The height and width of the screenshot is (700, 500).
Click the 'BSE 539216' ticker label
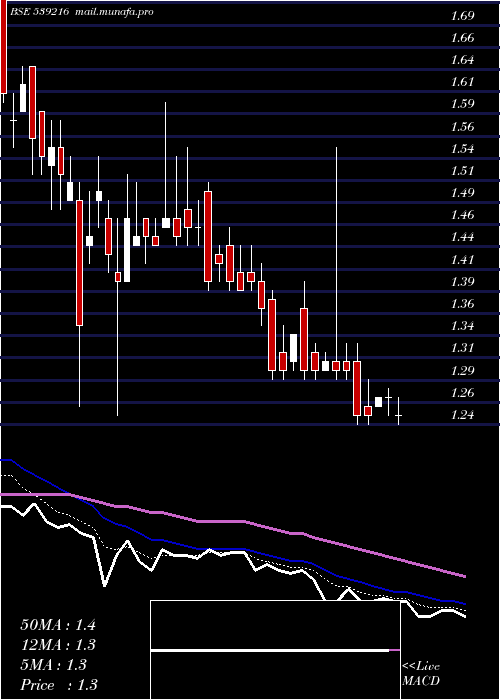coord(40,12)
